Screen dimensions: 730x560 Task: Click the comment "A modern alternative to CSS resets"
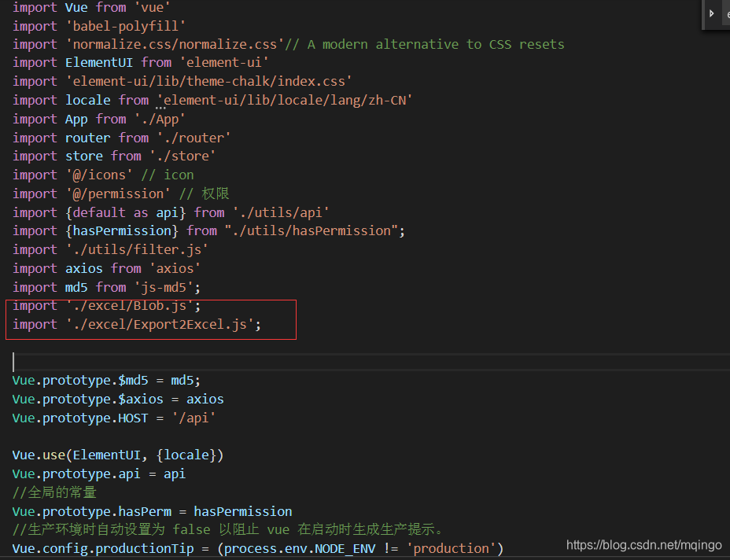436,44
